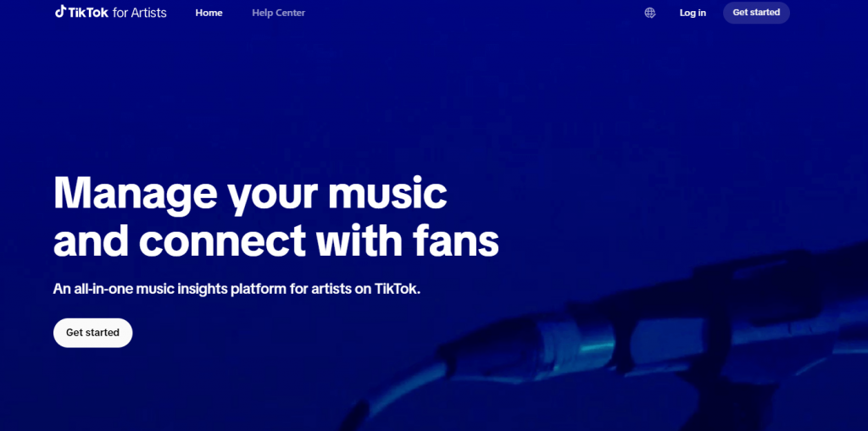Open the globe language selector icon
868x431 pixels.
(x=650, y=13)
